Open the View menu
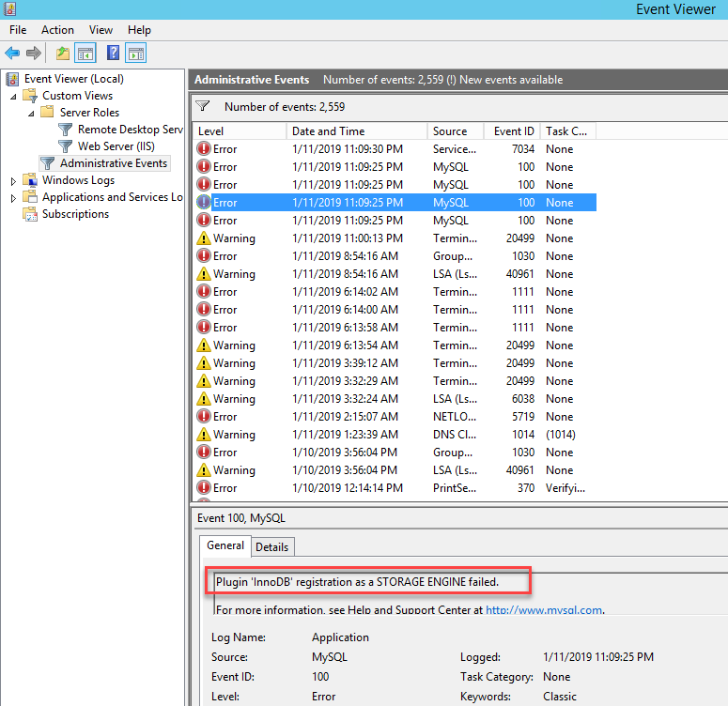The height and width of the screenshot is (706, 728). tap(101, 30)
